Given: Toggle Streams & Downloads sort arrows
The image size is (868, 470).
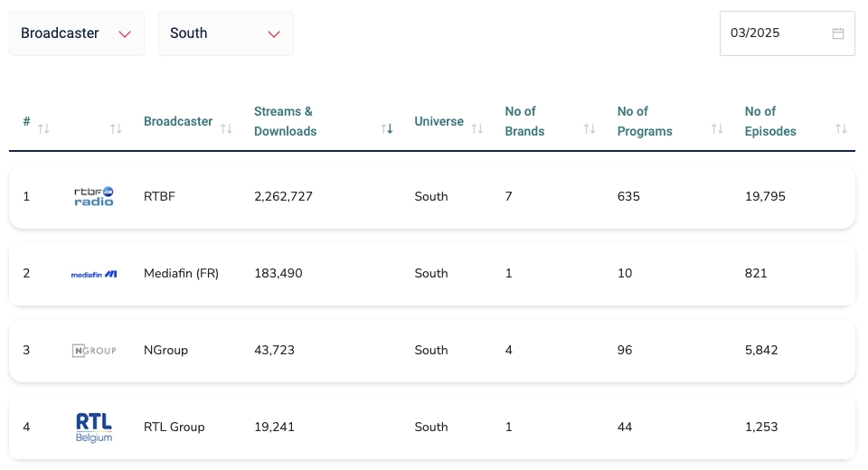Looking at the screenshot, I should [387, 129].
